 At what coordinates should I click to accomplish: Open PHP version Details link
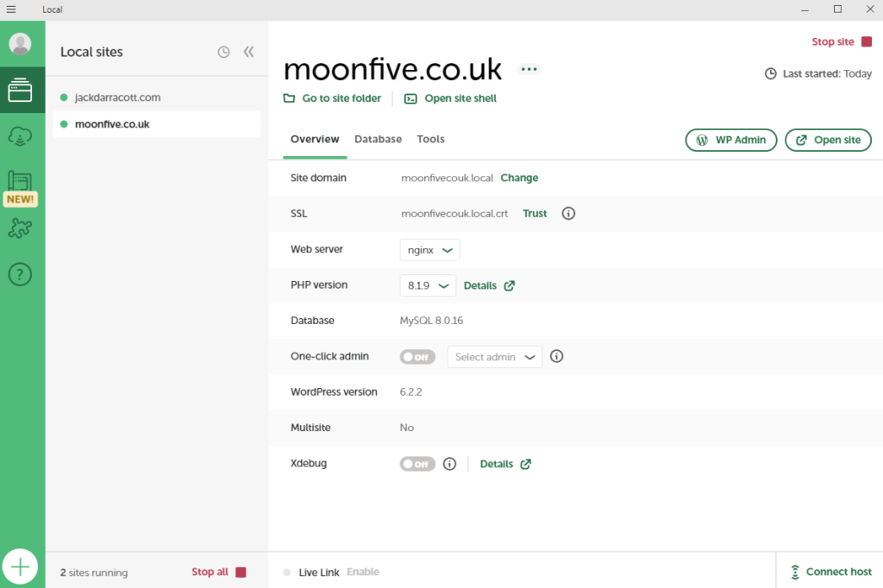(x=489, y=285)
